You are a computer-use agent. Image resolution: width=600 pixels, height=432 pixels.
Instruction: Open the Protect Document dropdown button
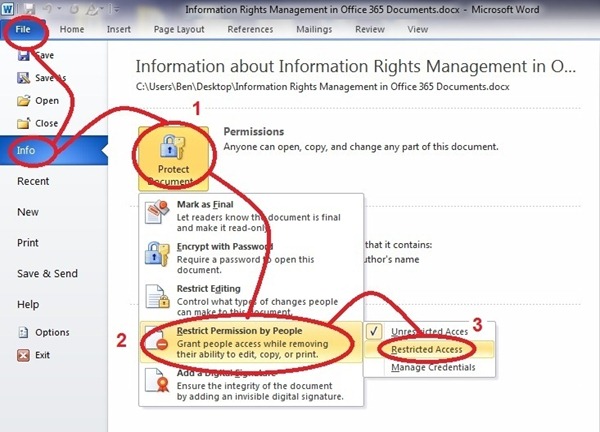173,159
